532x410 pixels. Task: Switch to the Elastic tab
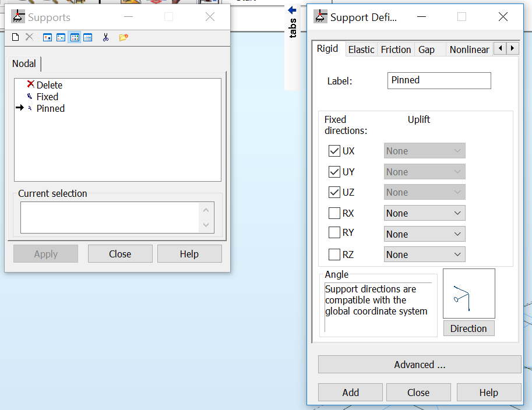pyautogui.click(x=361, y=50)
